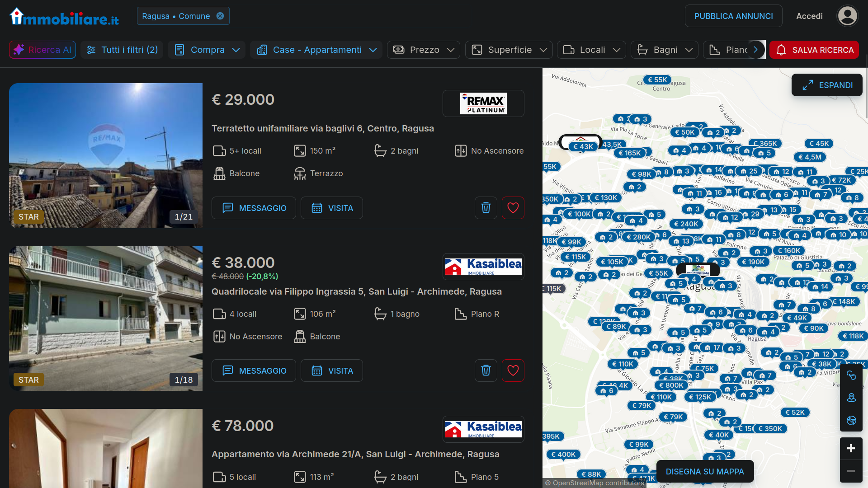Open the Compra contract type dropdown
The height and width of the screenshot is (488, 868).
point(207,50)
